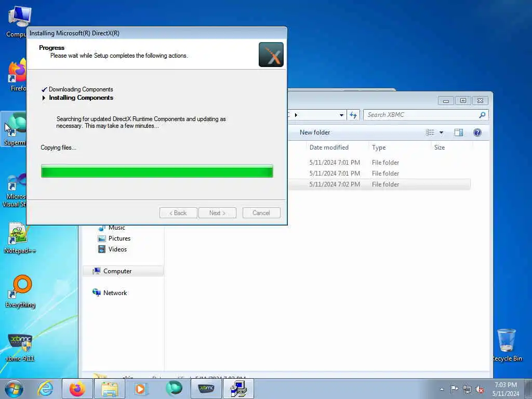This screenshot has width=532, height=399.
Task: Open the Windows Start menu
Action: (x=14, y=389)
